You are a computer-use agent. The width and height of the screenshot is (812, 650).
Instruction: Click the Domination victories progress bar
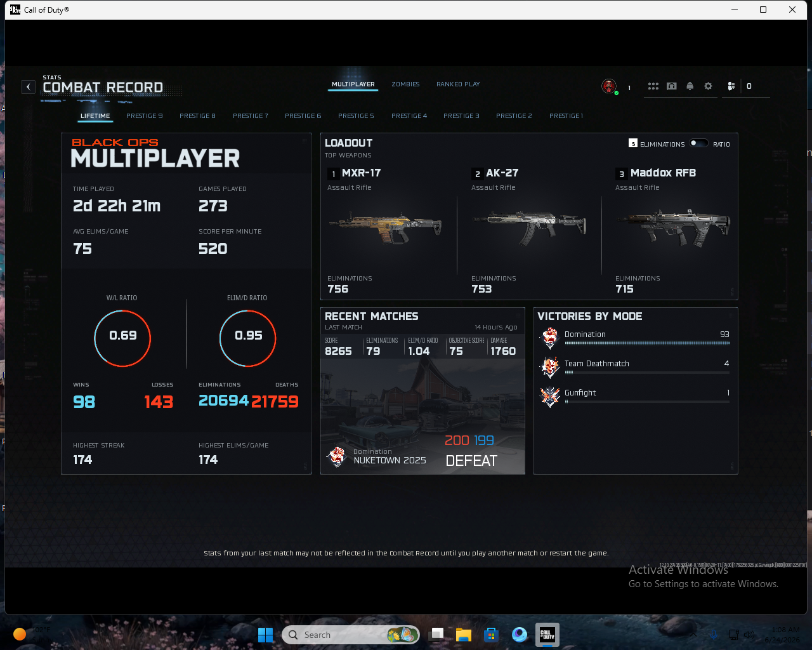(x=647, y=343)
